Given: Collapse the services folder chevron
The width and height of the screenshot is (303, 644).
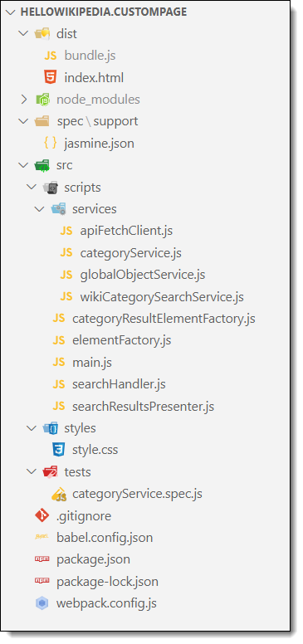Looking at the screenshot, I should pos(40,209).
